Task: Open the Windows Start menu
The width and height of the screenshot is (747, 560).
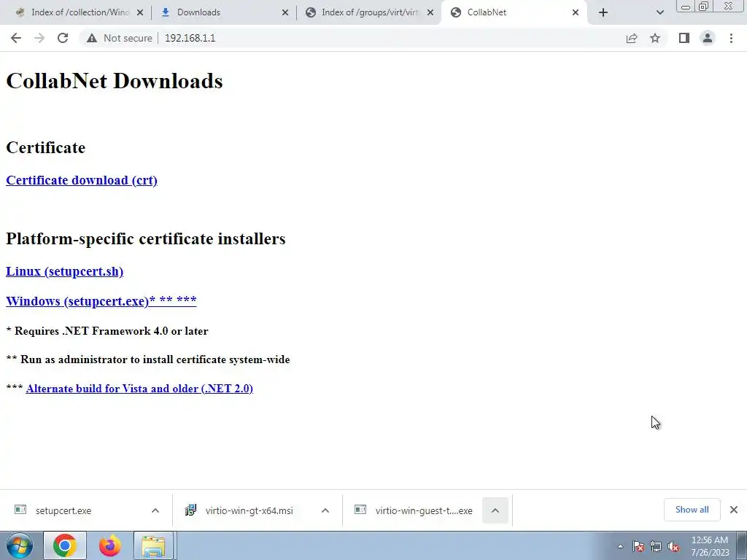Action: [20, 545]
